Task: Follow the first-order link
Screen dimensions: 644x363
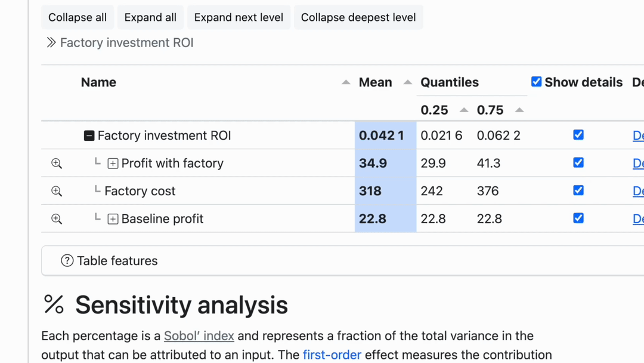Action: [x=332, y=355]
